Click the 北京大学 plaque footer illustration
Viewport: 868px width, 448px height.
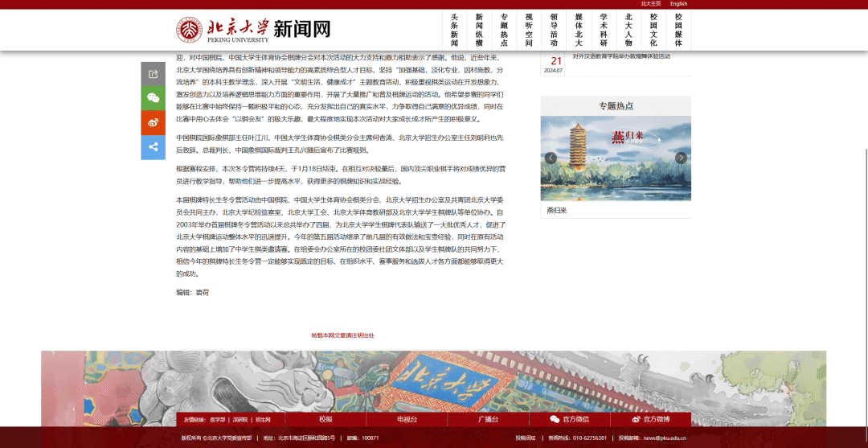(445, 381)
